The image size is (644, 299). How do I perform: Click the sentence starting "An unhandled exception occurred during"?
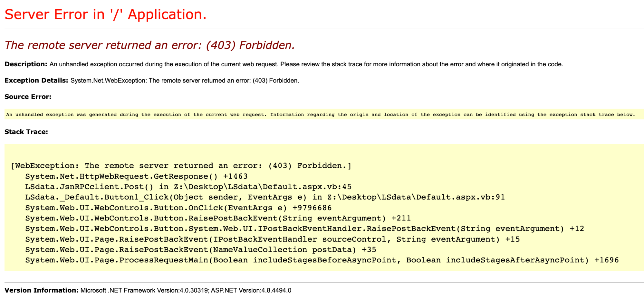click(x=306, y=64)
